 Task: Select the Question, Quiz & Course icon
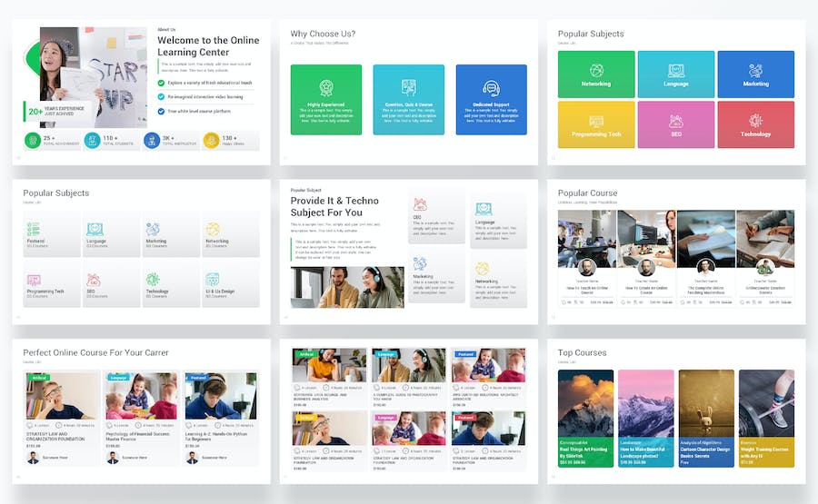coord(409,88)
